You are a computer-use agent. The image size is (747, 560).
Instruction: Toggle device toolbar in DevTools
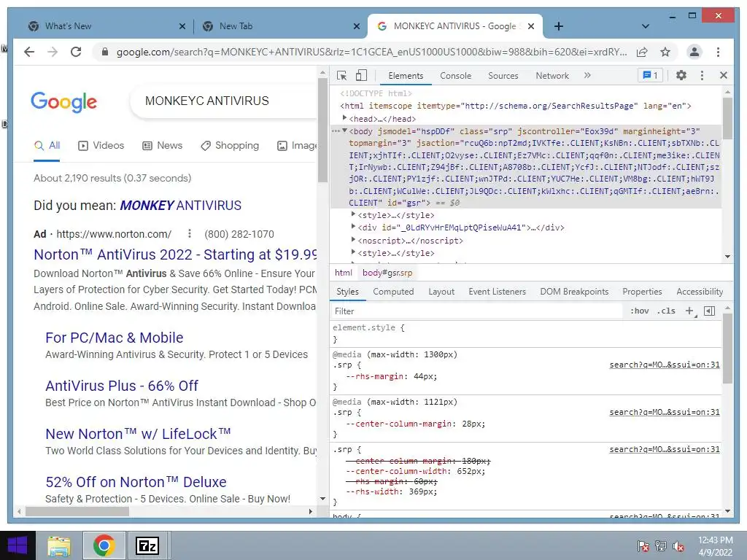(362, 75)
